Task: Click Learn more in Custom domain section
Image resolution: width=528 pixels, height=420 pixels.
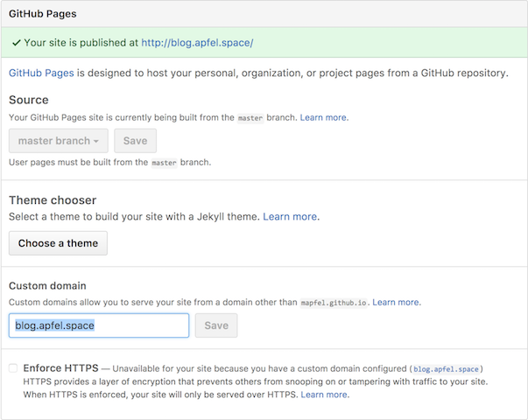Action: pos(396,302)
